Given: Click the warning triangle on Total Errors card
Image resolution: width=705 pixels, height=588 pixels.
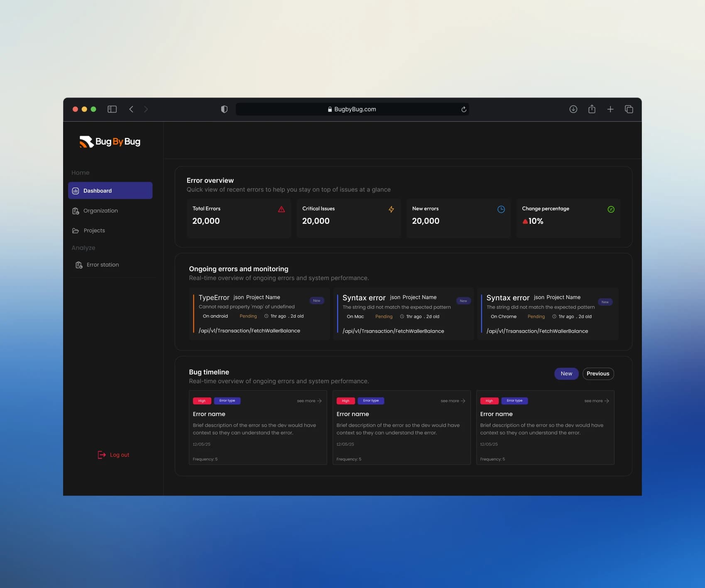Looking at the screenshot, I should pyautogui.click(x=282, y=209).
